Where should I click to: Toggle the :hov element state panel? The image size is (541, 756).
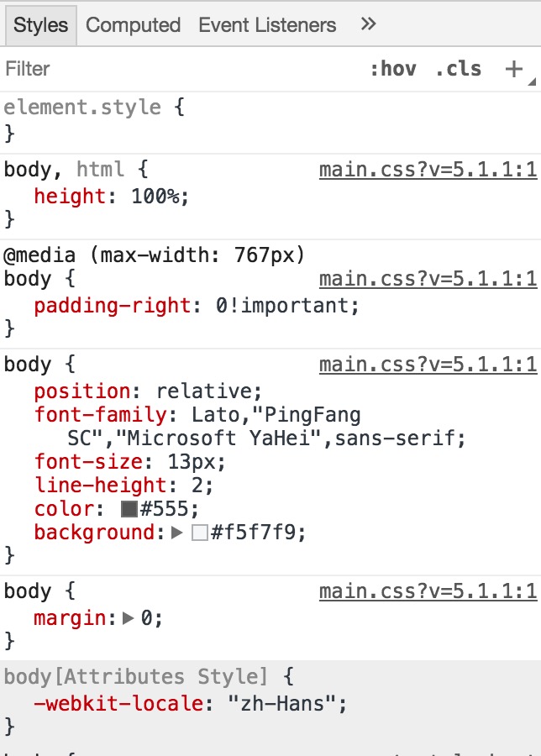(392, 69)
